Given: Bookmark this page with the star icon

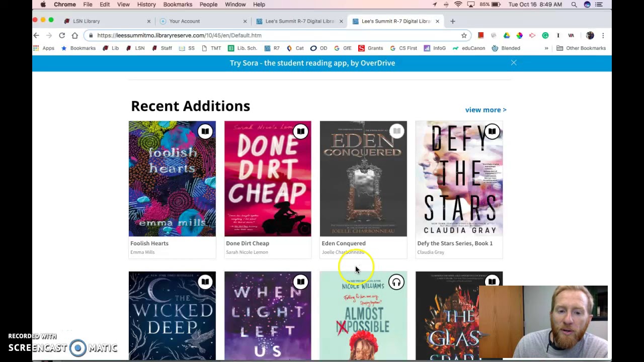Looking at the screenshot, I should tap(464, 35).
